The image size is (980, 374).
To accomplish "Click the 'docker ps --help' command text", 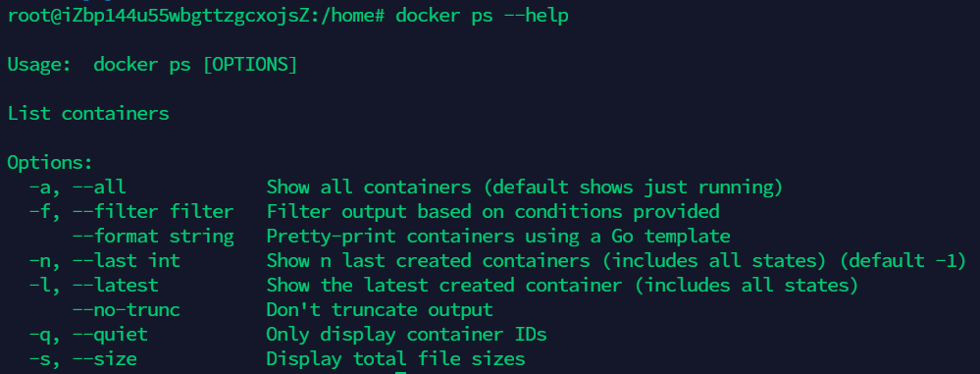I will [x=482, y=16].
